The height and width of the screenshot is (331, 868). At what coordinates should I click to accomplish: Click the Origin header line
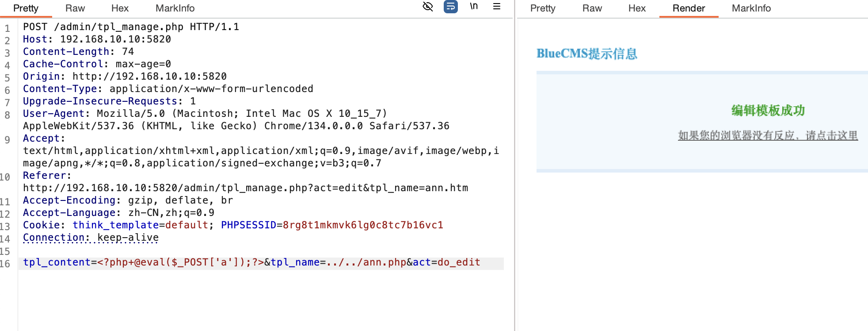[x=125, y=77]
